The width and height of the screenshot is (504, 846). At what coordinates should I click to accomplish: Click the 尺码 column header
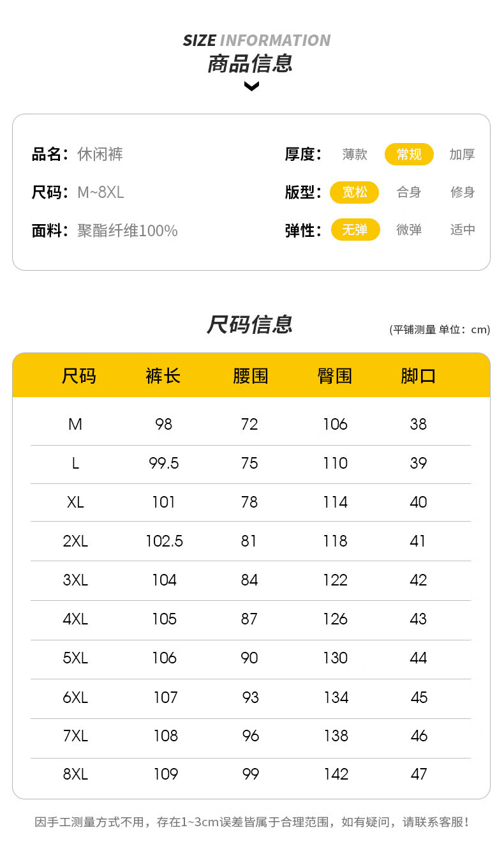pyautogui.click(x=78, y=376)
